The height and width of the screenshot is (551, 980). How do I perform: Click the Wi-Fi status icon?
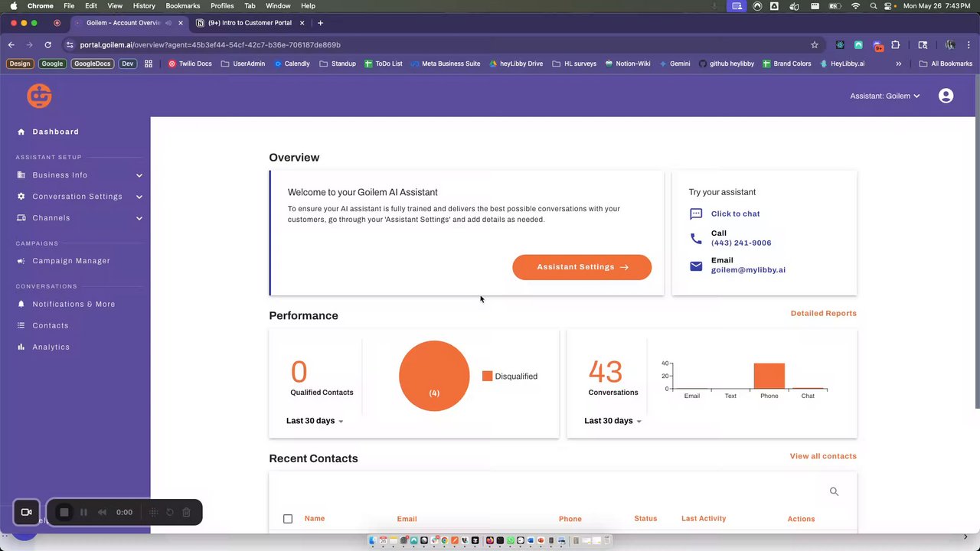856,6
